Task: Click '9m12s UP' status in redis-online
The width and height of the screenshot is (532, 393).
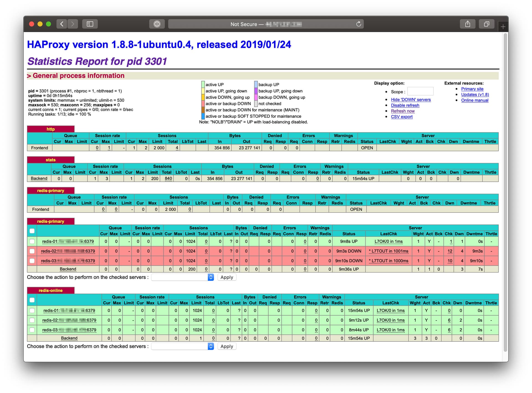Action: [x=359, y=320]
